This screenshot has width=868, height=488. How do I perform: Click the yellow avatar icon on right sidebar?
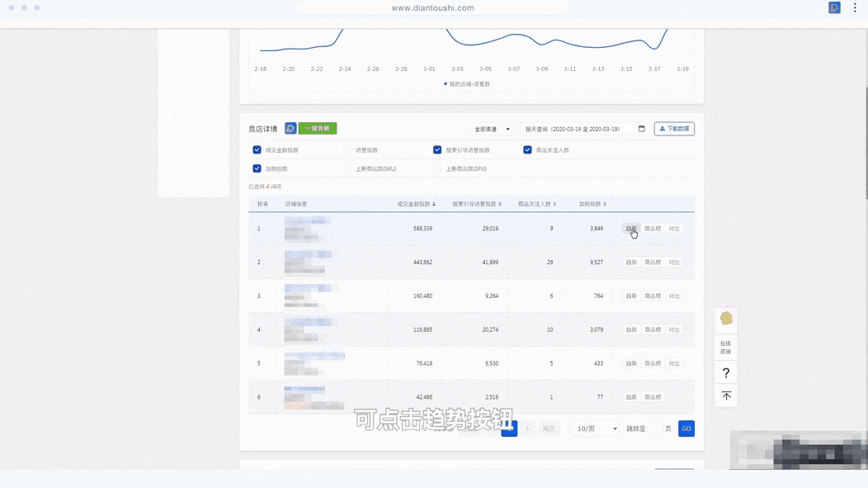pos(726,318)
